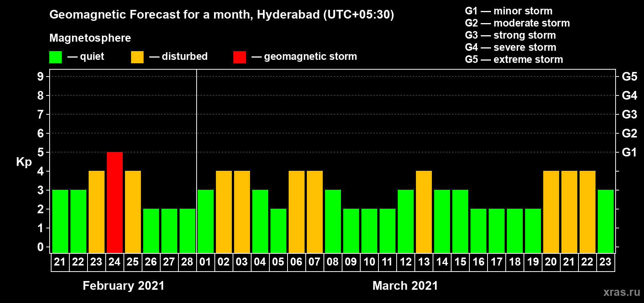Viewport: 644px width, 303px height.
Task: Click the date label 24 on the axis
Action: coord(114,262)
